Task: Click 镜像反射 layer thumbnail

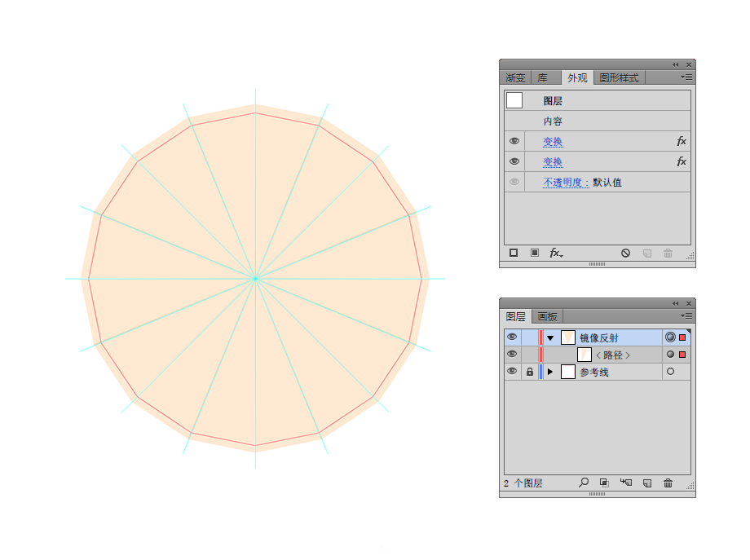Action: pyautogui.click(x=567, y=337)
